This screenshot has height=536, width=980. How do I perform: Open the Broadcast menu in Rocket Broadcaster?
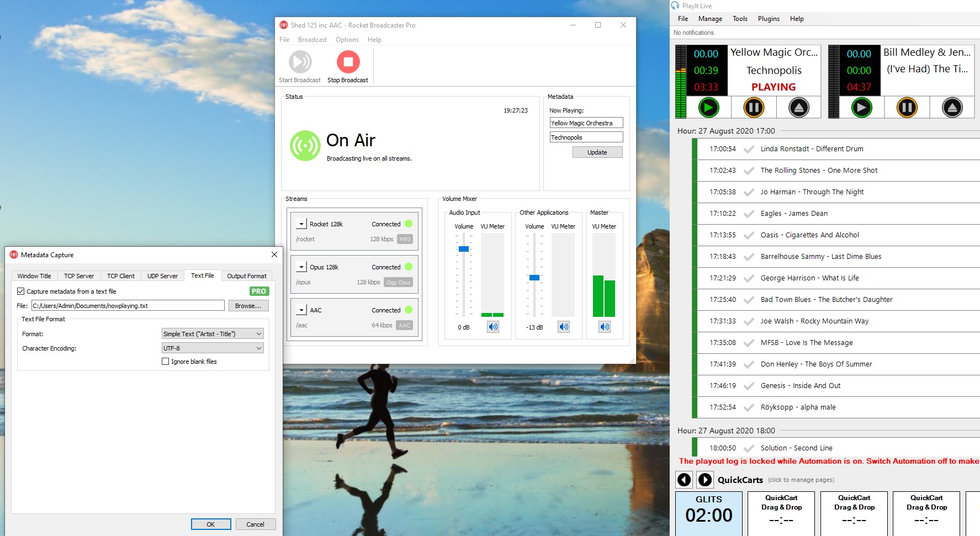click(312, 40)
